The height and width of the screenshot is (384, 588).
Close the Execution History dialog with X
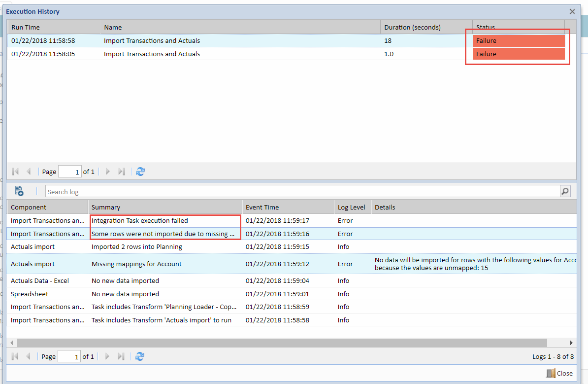(x=572, y=12)
